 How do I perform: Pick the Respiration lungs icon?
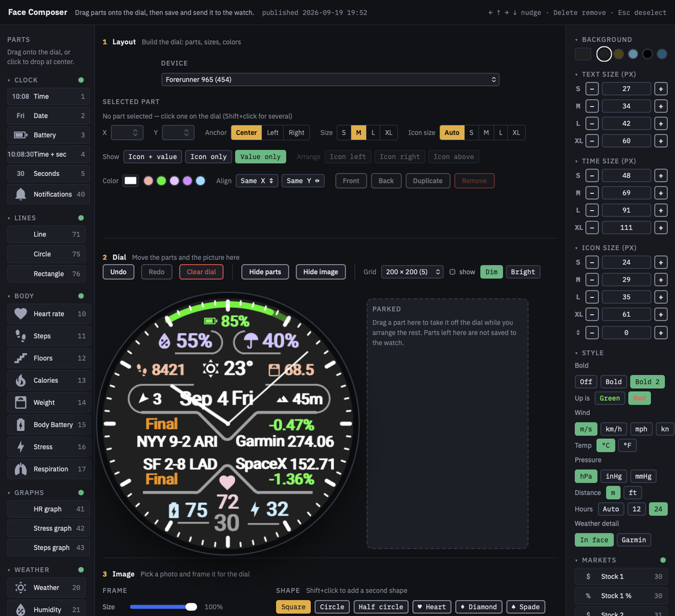pyautogui.click(x=20, y=469)
